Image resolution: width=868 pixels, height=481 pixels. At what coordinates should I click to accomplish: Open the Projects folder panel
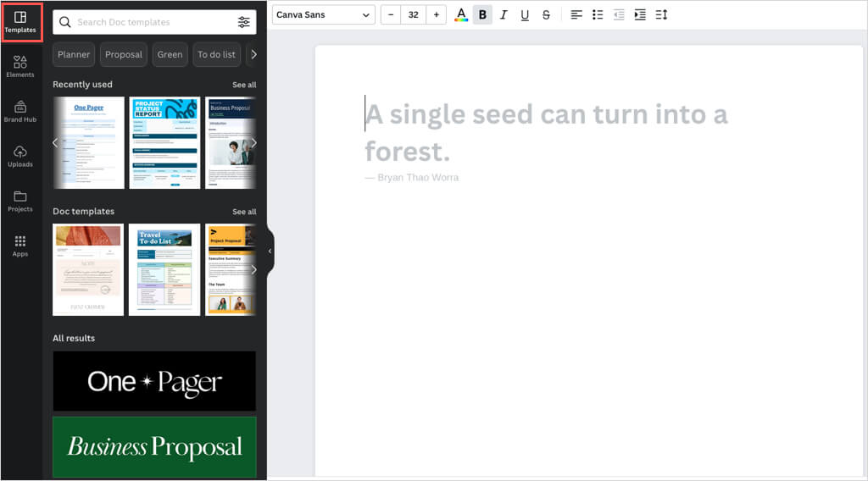point(20,201)
